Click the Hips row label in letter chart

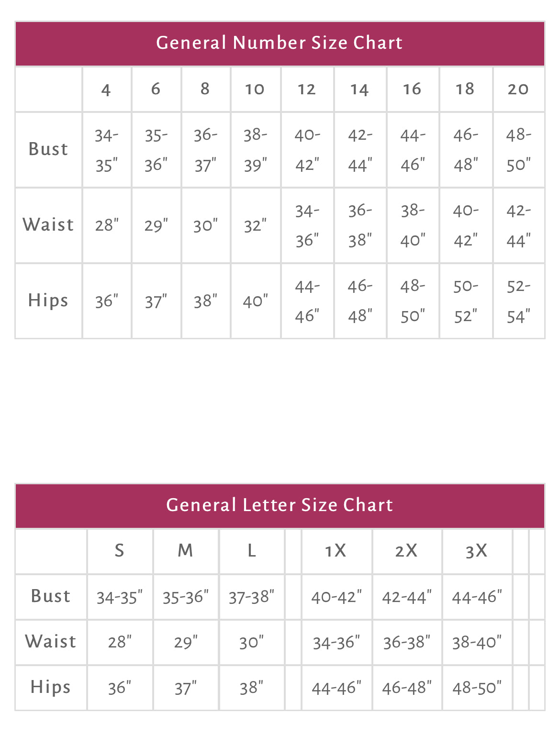50,687
